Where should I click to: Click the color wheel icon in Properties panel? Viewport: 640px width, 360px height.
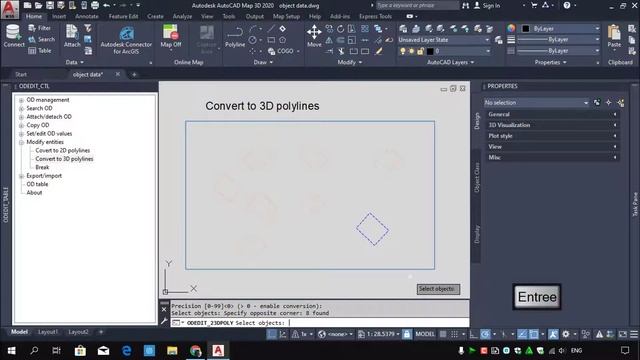pos(511,29)
